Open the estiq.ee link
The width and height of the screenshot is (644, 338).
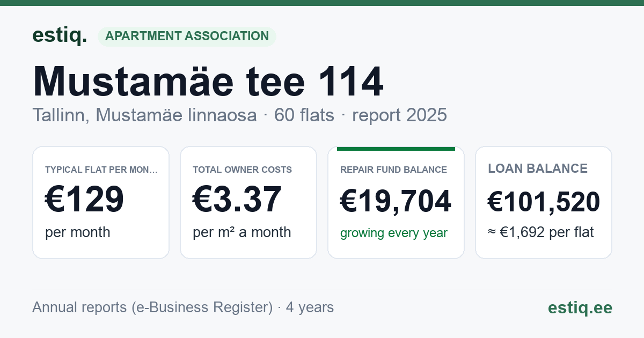(580, 307)
